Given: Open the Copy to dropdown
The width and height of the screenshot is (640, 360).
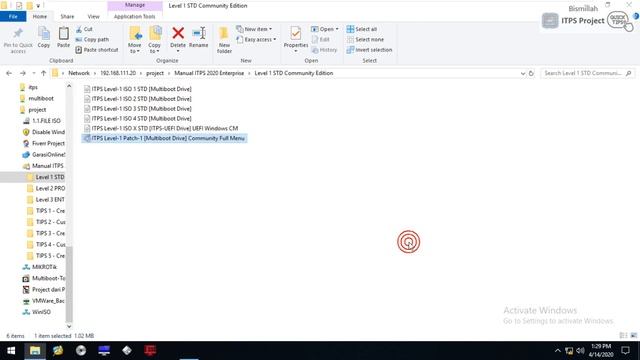Looking at the screenshot, I should click(x=155, y=40).
